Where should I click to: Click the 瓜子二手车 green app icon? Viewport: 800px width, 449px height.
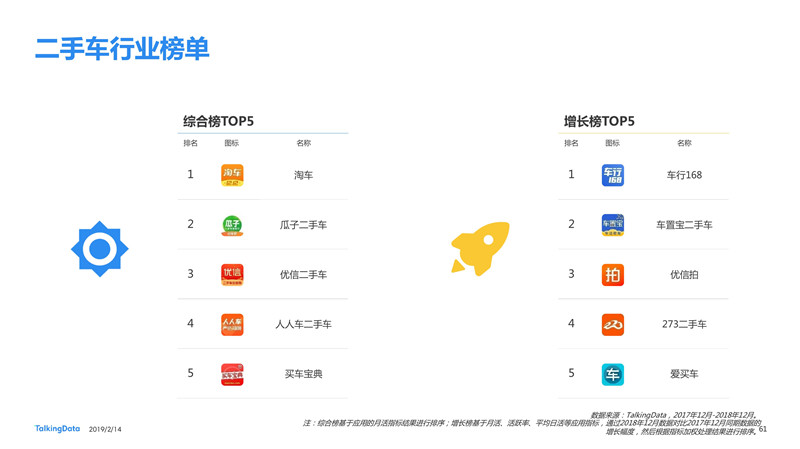tap(232, 225)
